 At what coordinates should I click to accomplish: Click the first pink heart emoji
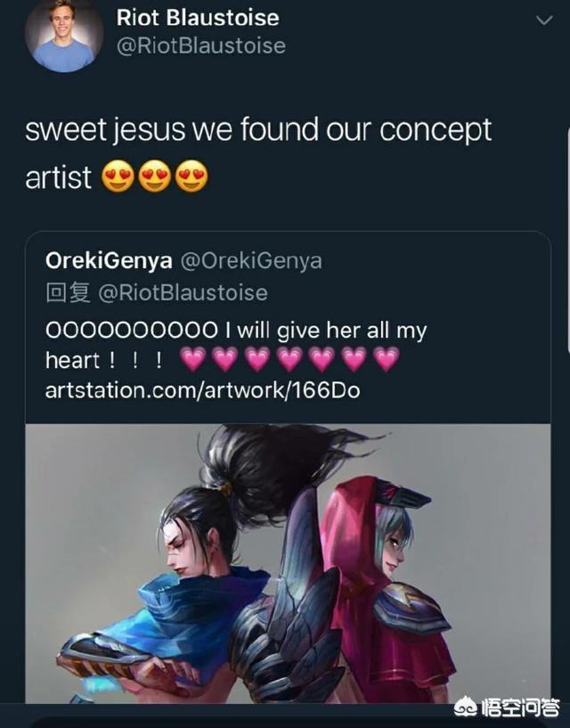click(192, 359)
